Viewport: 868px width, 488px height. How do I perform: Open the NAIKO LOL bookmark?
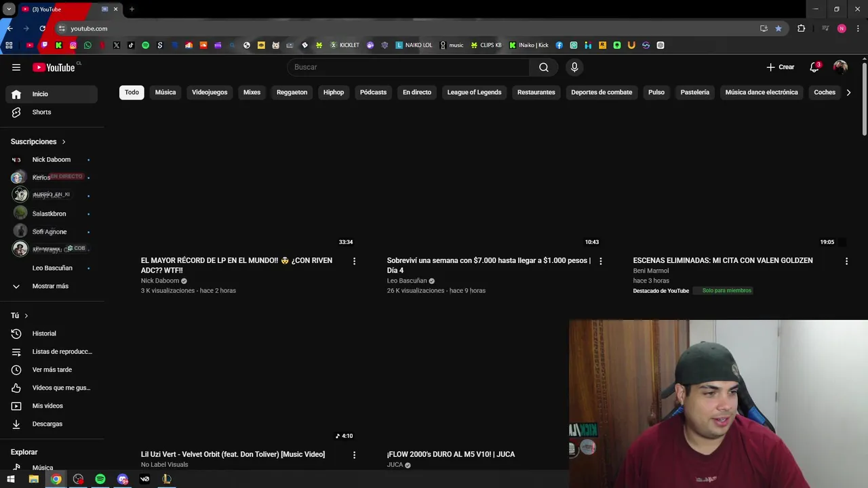pos(414,45)
